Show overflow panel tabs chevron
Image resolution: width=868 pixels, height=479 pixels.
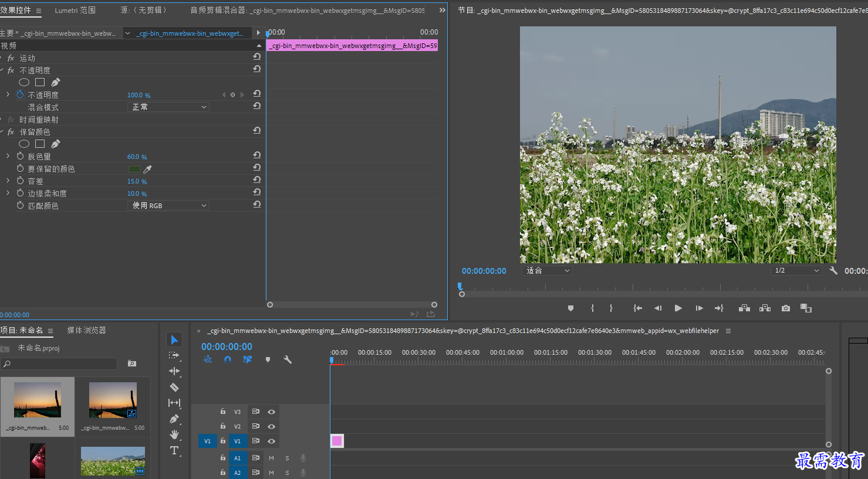tap(442, 10)
